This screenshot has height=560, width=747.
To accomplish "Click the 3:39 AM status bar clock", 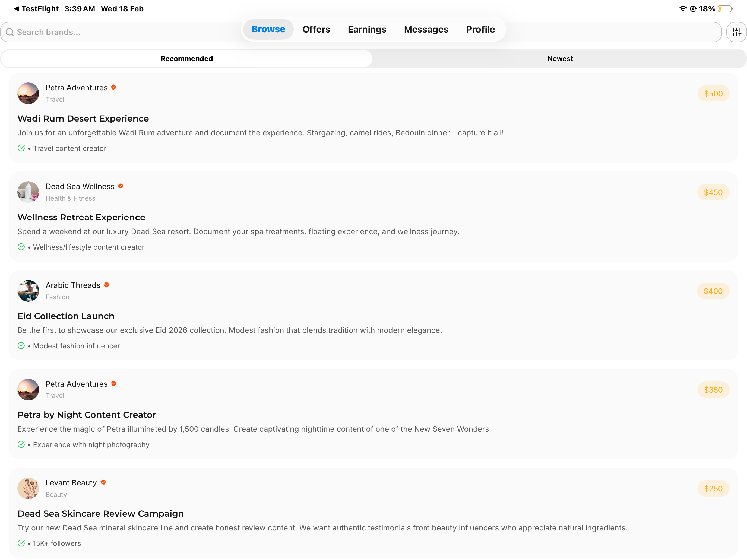I will pos(80,9).
